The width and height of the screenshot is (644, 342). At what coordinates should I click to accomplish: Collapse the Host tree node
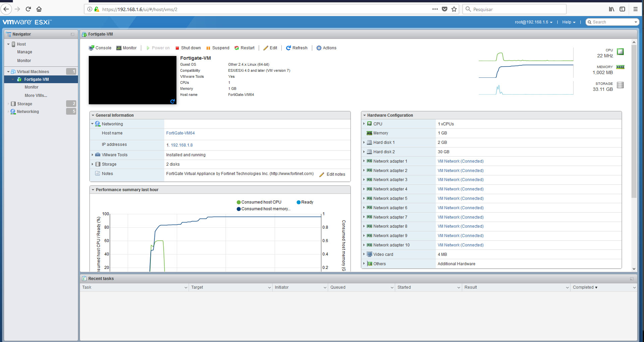tap(8, 44)
